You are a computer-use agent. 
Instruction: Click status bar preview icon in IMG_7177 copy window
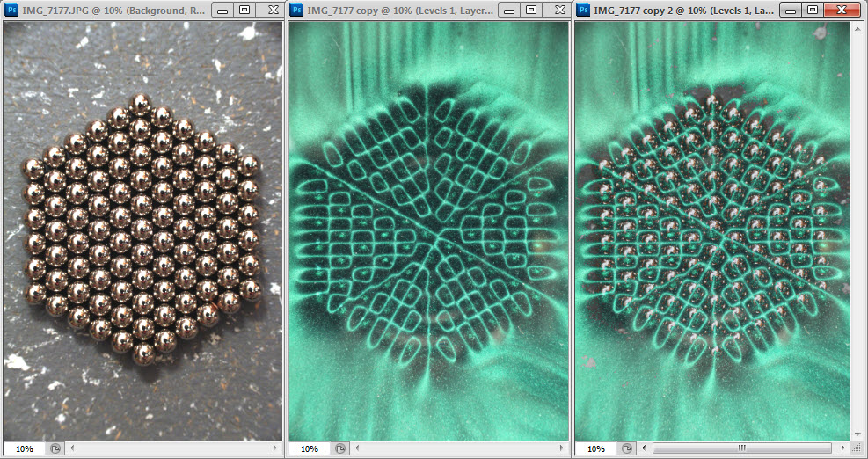point(340,448)
